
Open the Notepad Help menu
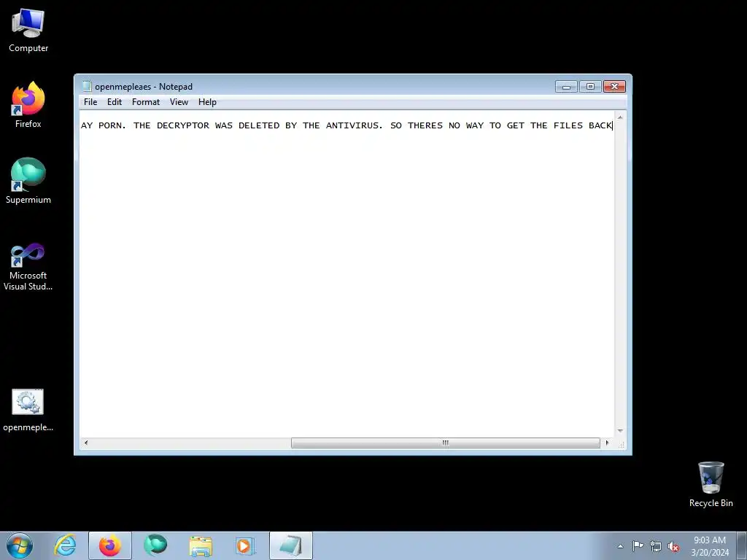[207, 102]
